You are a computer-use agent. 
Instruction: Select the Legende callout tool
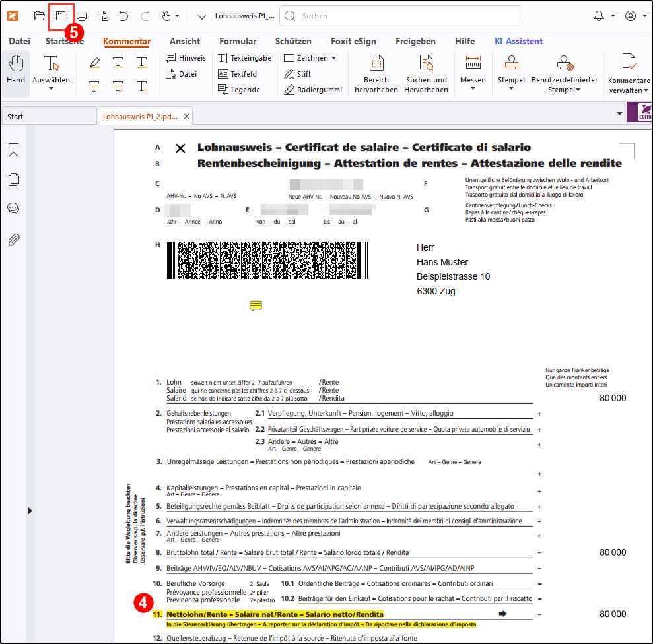coord(239,90)
